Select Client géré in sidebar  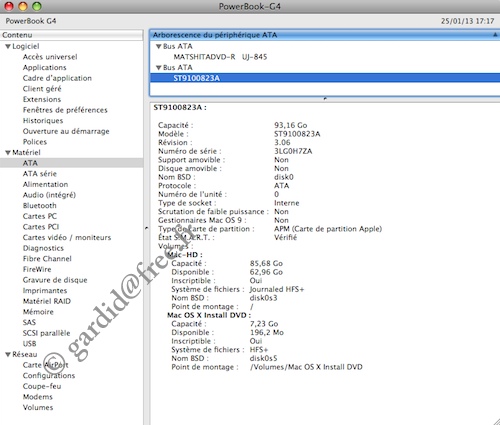pos(42,89)
